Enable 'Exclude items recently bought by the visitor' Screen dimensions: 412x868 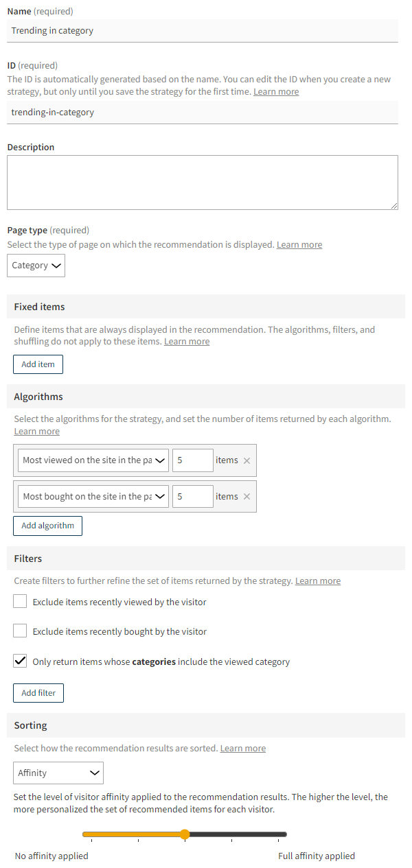(x=20, y=631)
